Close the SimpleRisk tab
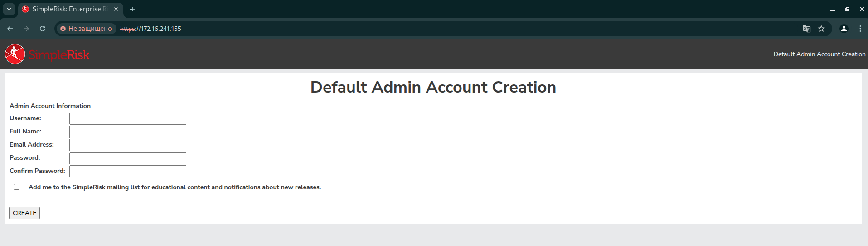Screen dimensions: 868x246 116,9
